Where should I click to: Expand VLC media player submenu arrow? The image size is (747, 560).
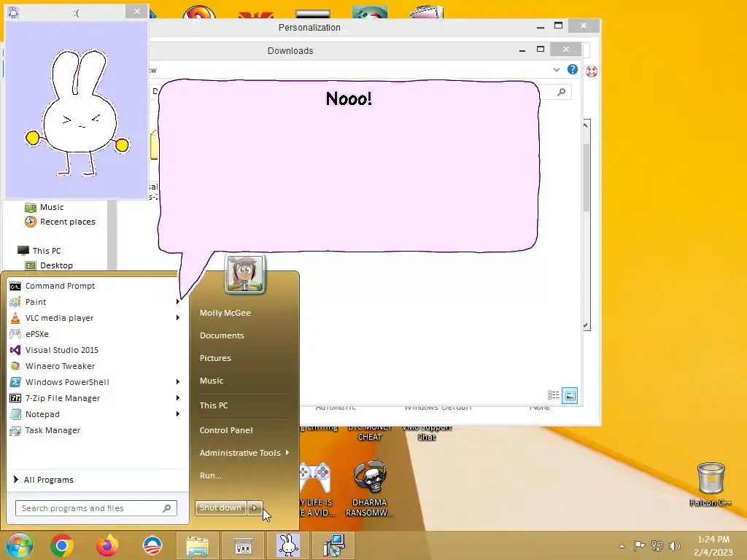click(x=178, y=318)
